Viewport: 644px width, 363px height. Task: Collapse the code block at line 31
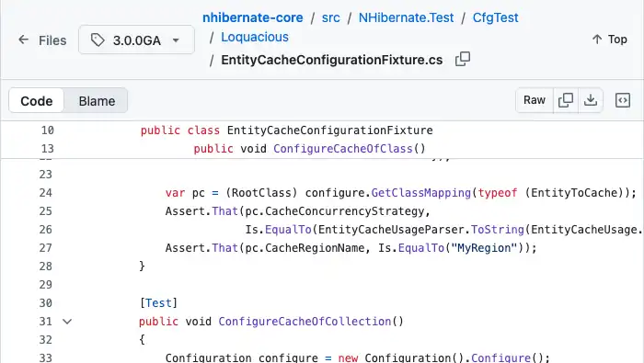pyautogui.click(x=67, y=322)
